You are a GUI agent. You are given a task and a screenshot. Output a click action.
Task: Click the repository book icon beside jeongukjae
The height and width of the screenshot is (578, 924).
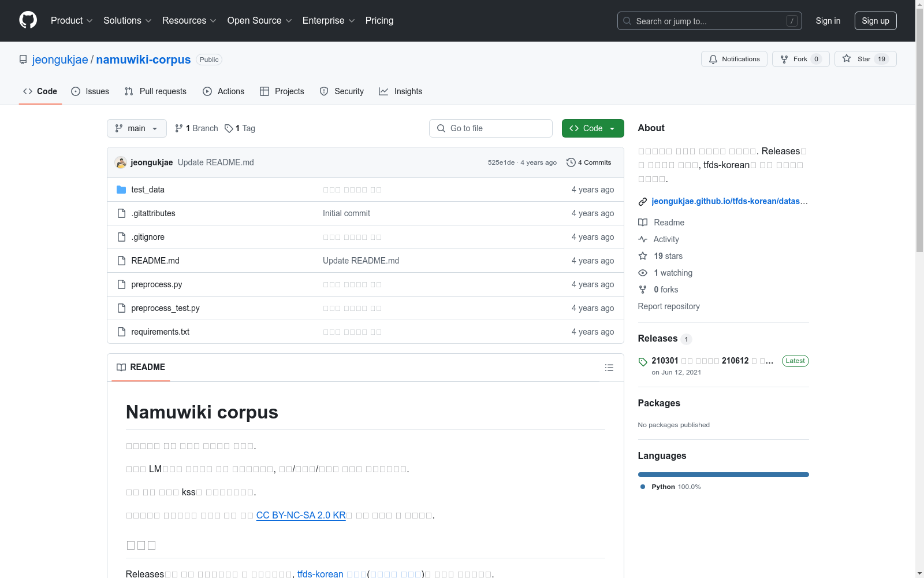click(x=23, y=60)
